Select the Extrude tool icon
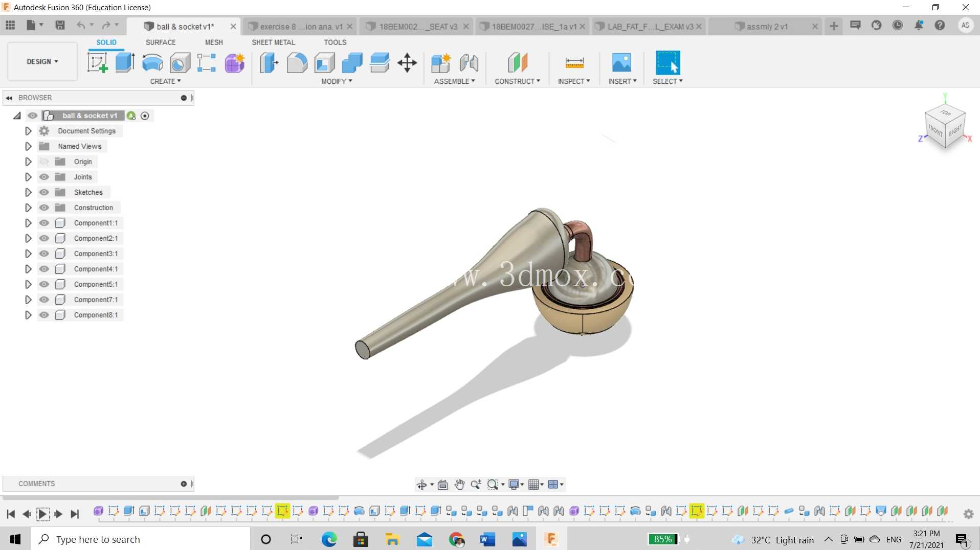Image resolution: width=980 pixels, height=550 pixels. (x=125, y=63)
